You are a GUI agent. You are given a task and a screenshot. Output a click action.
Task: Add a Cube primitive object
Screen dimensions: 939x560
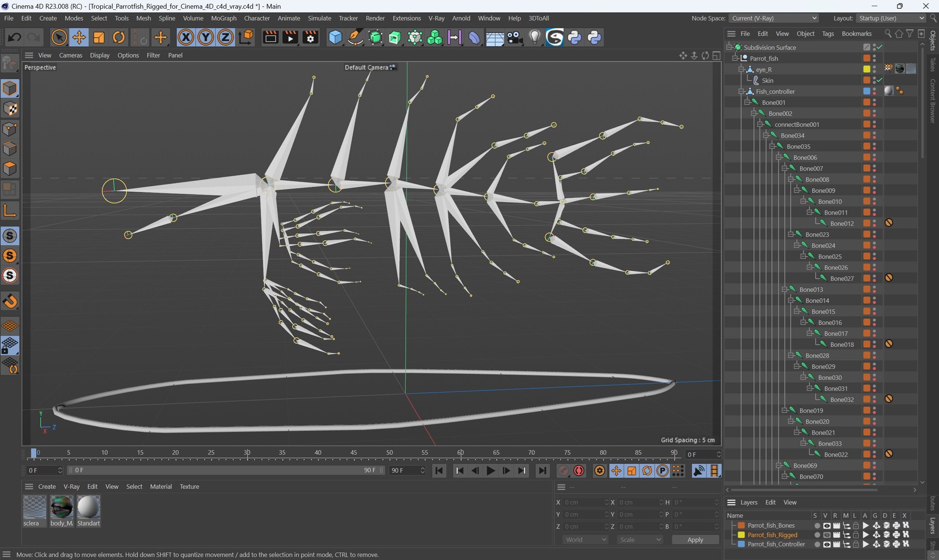[x=336, y=37]
